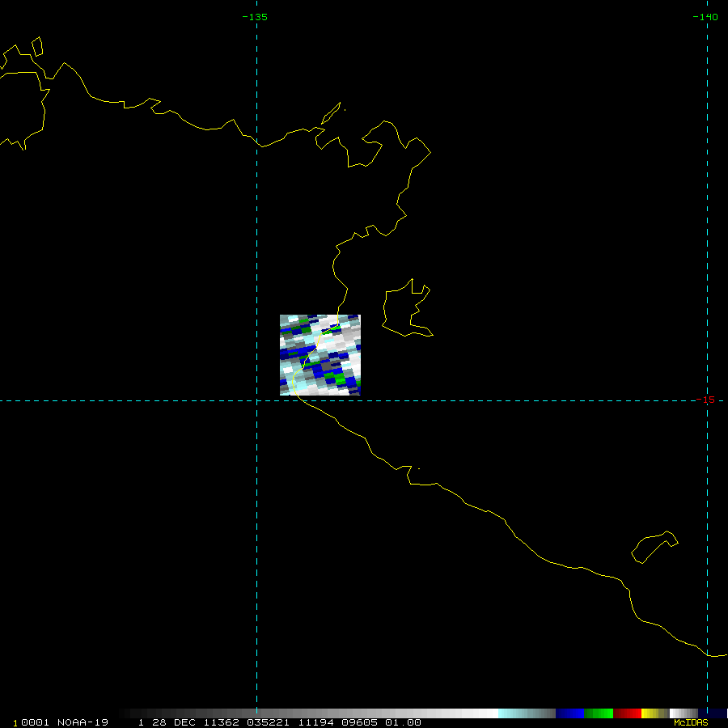Click the DEC month text in status line
The image size is (728, 728).
pos(186,722)
